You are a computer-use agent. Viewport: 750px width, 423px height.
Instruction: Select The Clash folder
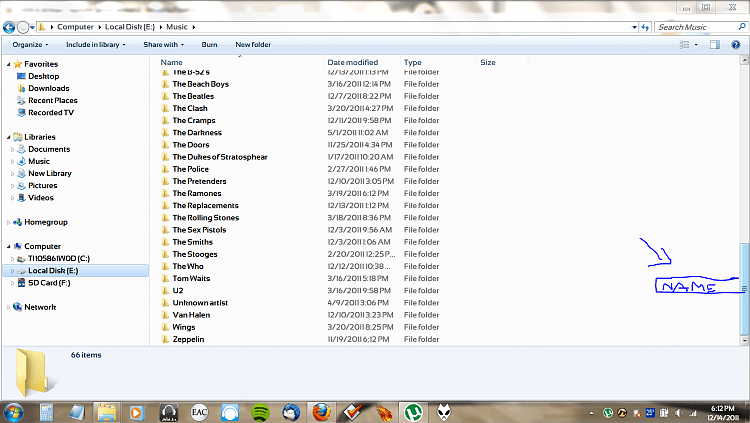[x=190, y=108]
